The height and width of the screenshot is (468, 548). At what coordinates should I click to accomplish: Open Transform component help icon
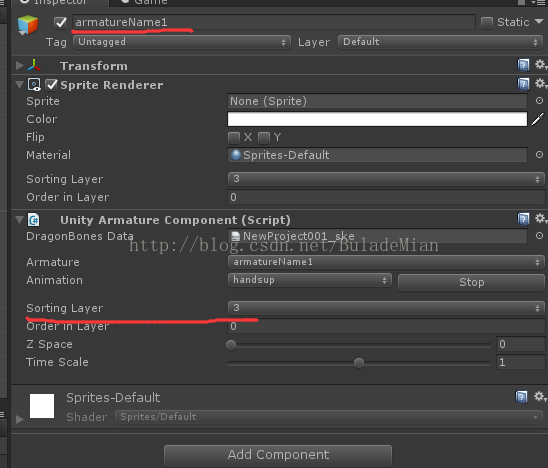(x=523, y=65)
